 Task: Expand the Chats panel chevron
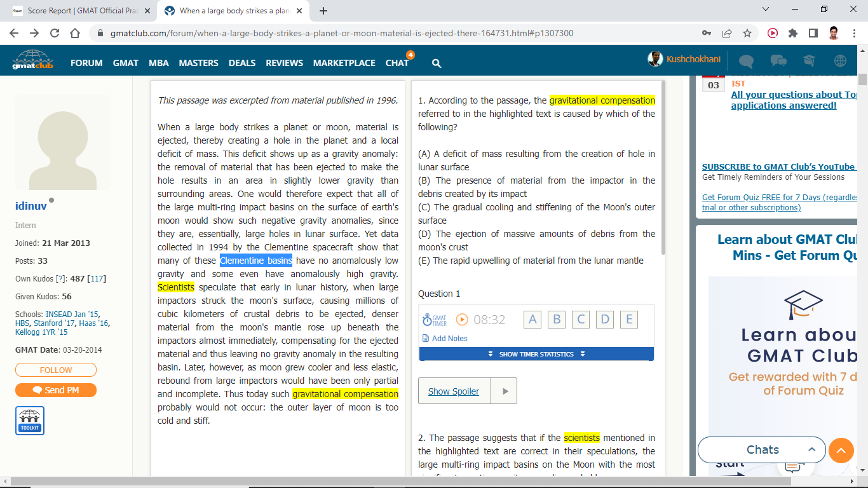(811, 450)
